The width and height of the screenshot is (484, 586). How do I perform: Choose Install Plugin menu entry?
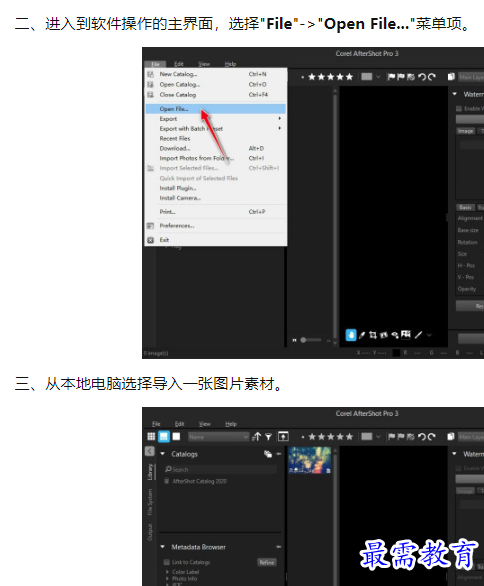(215, 188)
